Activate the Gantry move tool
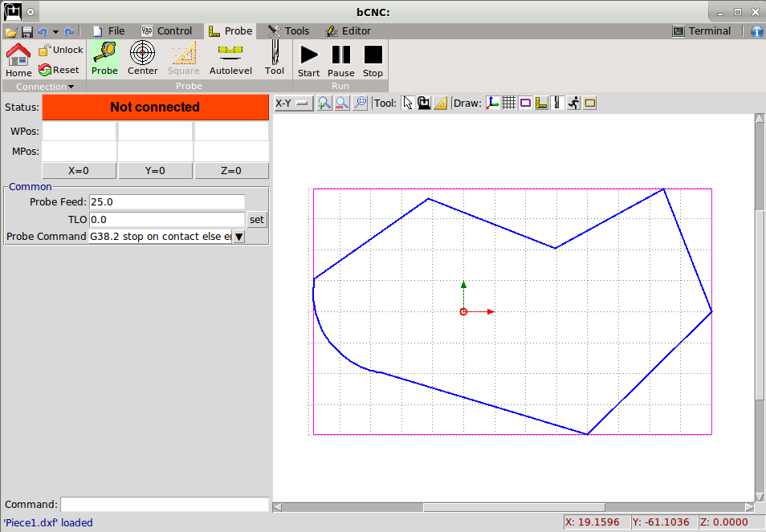The height and width of the screenshot is (532, 766). point(424,103)
